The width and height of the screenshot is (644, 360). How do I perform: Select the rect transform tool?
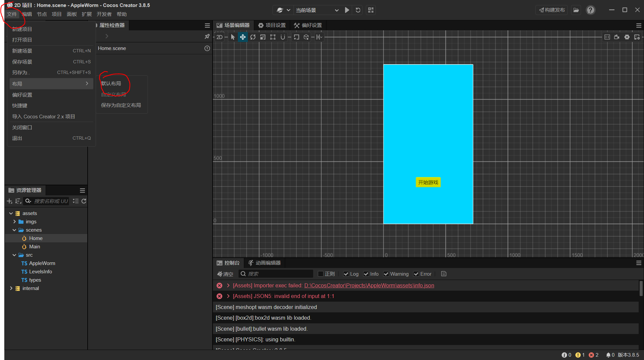(x=273, y=37)
